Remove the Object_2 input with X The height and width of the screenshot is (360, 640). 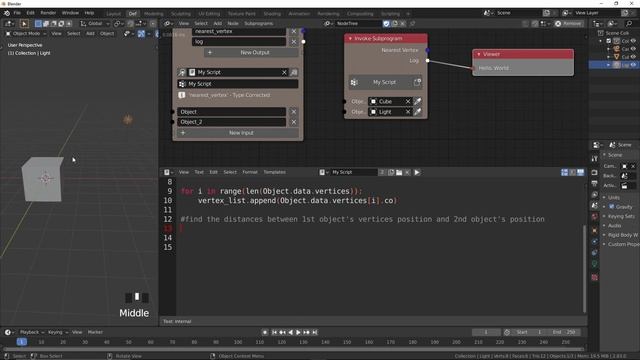coord(293,122)
